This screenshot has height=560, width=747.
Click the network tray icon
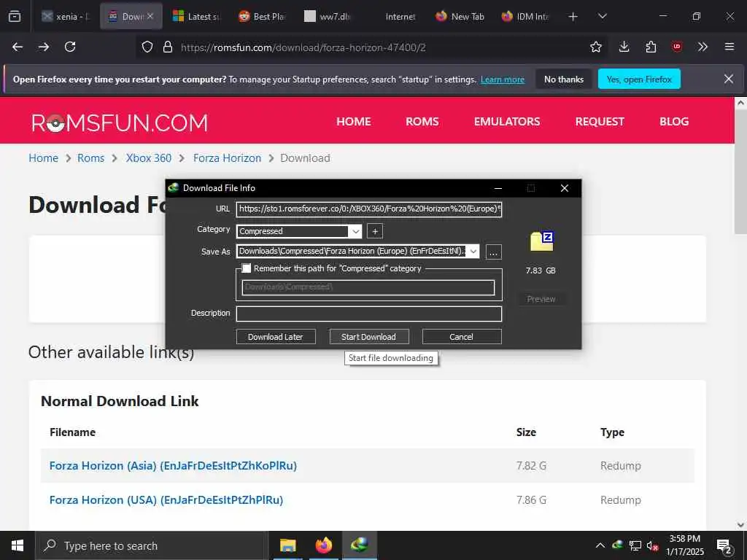(635, 545)
